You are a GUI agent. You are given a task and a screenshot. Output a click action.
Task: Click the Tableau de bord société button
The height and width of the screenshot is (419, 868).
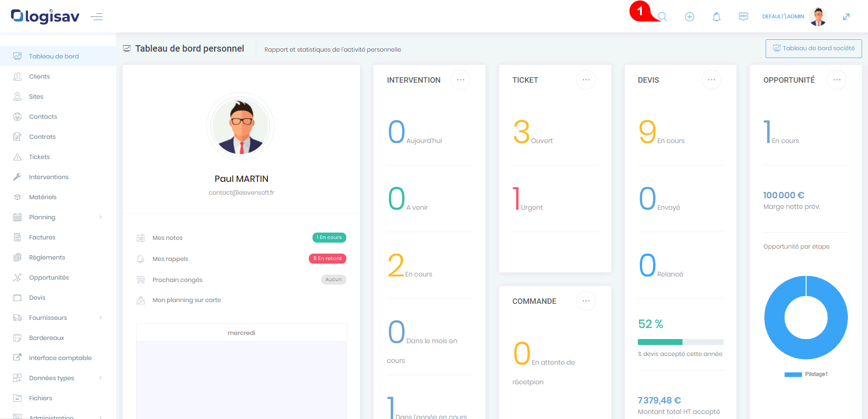click(814, 48)
